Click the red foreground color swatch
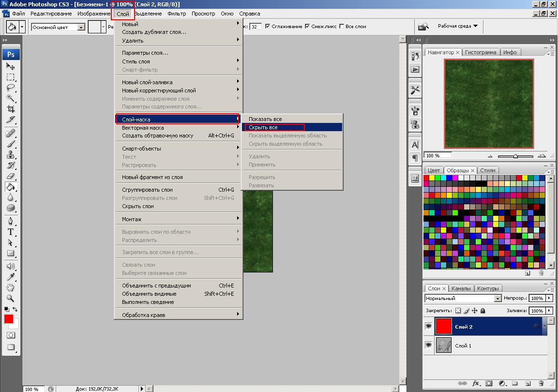 pyautogui.click(x=9, y=319)
